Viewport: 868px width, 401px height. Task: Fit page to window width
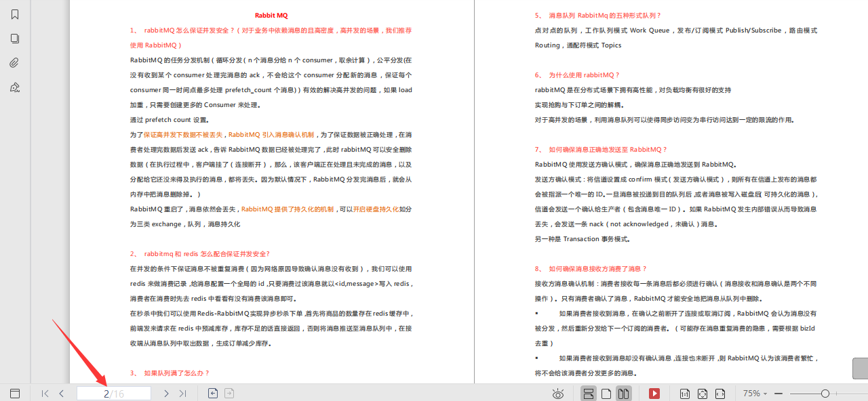click(x=720, y=394)
